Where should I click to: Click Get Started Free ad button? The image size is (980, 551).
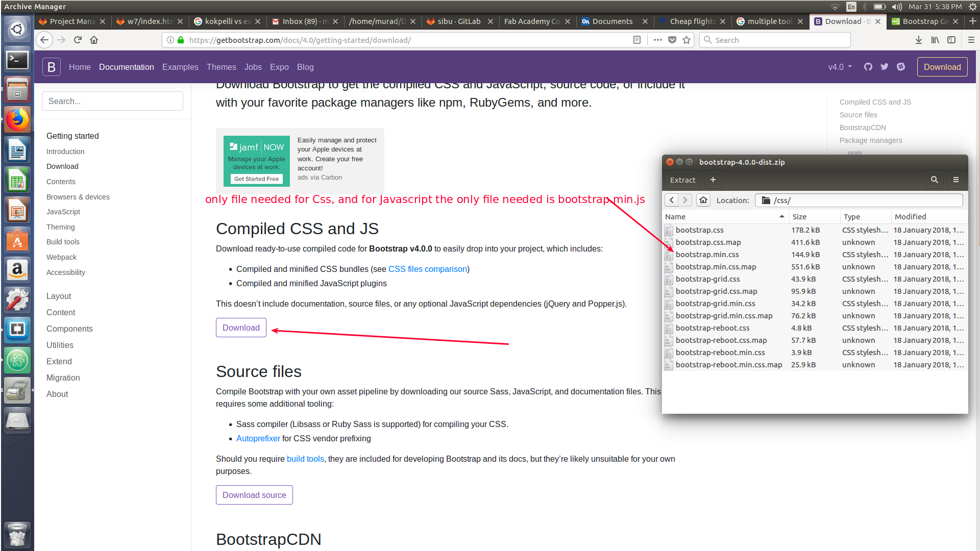pyautogui.click(x=256, y=179)
